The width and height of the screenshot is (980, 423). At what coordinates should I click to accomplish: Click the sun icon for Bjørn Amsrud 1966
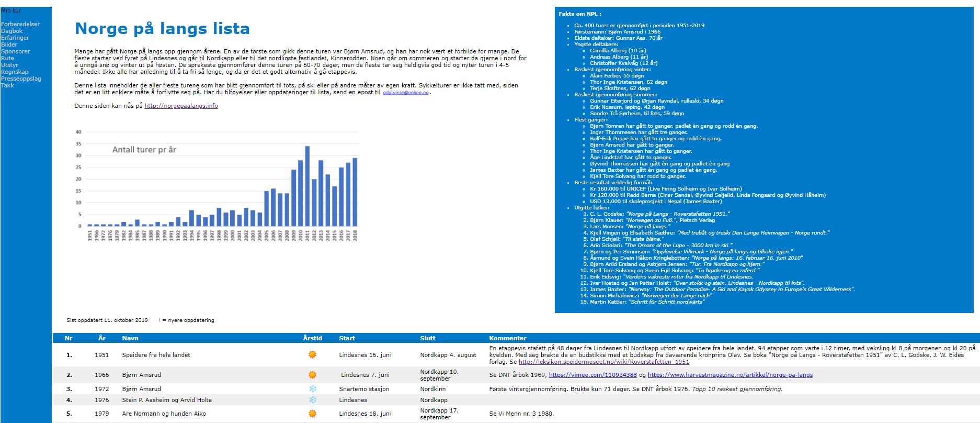[312, 375]
